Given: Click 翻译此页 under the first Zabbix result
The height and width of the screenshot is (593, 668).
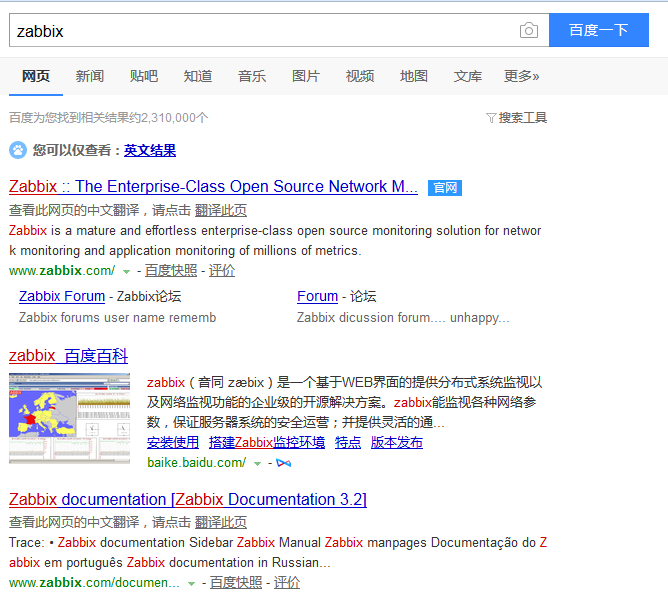Looking at the screenshot, I should click(x=221, y=210).
